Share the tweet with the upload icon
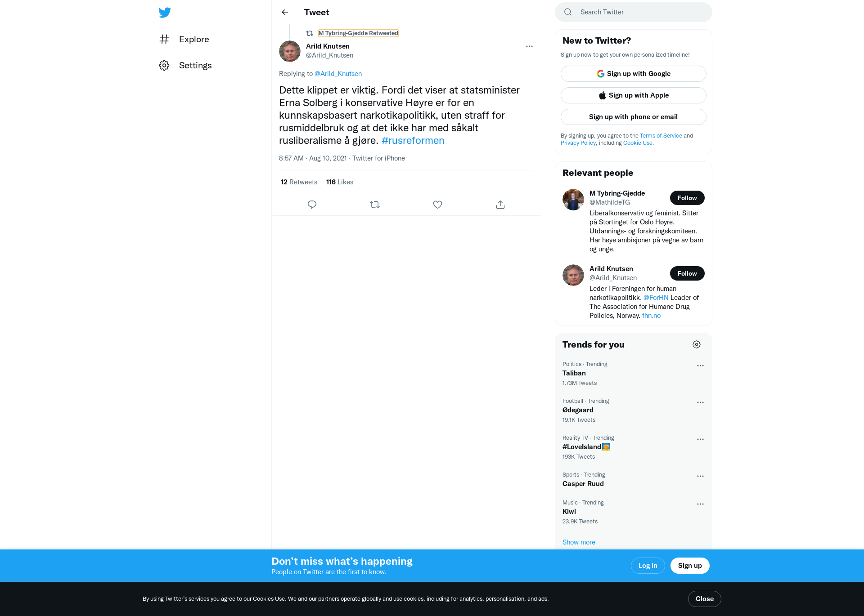This screenshot has height=616, width=864. (x=500, y=205)
